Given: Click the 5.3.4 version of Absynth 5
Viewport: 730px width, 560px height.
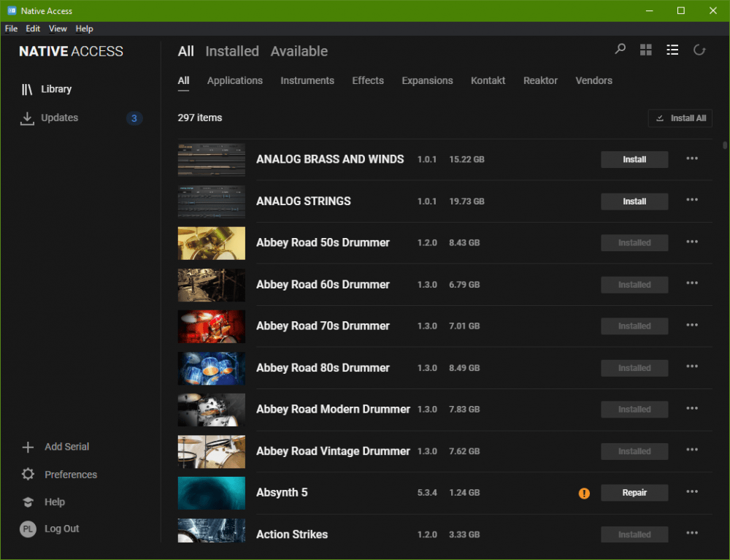Looking at the screenshot, I should point(427,493).
